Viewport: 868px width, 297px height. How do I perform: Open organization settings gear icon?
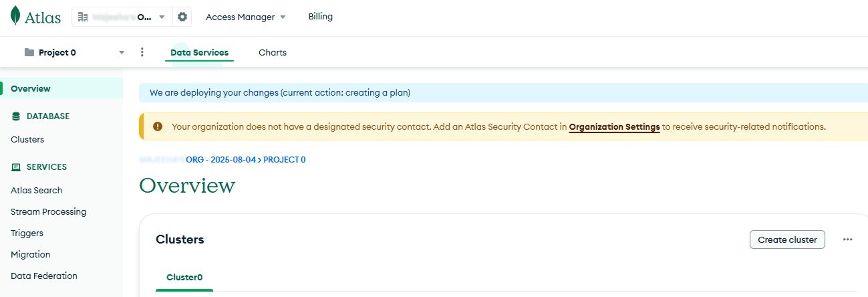click(182, 17)
